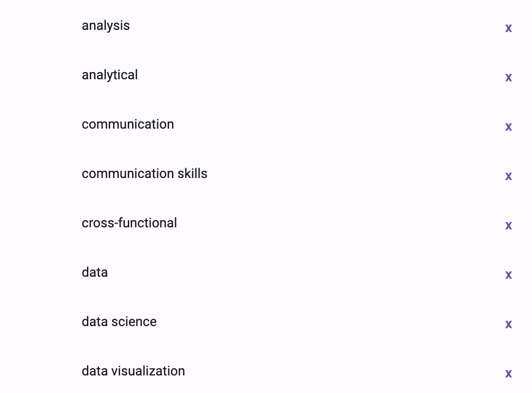Dismiss the last list entry's purple x
Image resolution: width=532 pixels, height=393 pixels.
tap(508, 374)
